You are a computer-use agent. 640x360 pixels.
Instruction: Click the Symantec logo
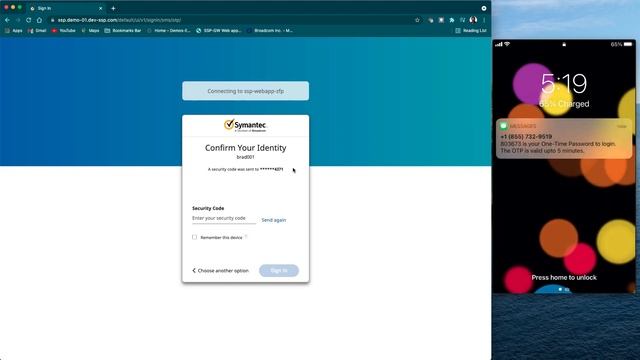245,125
